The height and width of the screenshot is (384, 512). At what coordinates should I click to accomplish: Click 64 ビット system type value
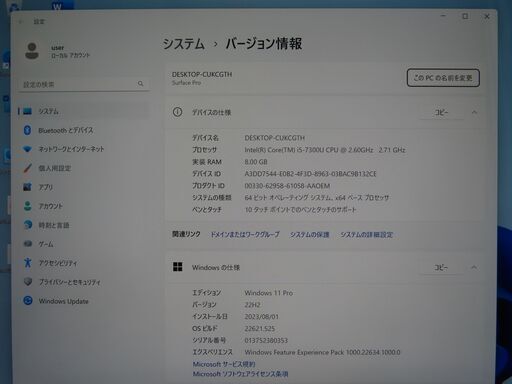point(317,198)
